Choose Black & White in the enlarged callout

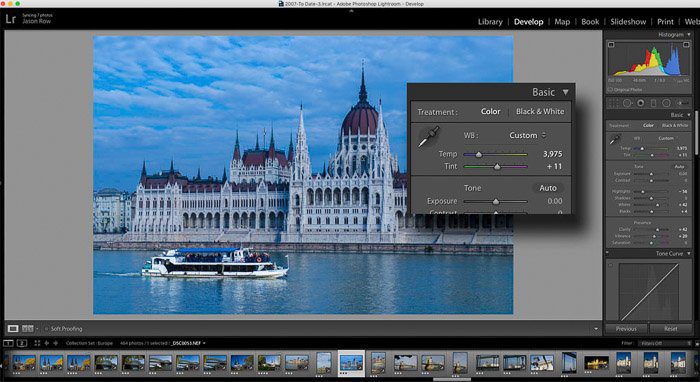pos(540,112)
